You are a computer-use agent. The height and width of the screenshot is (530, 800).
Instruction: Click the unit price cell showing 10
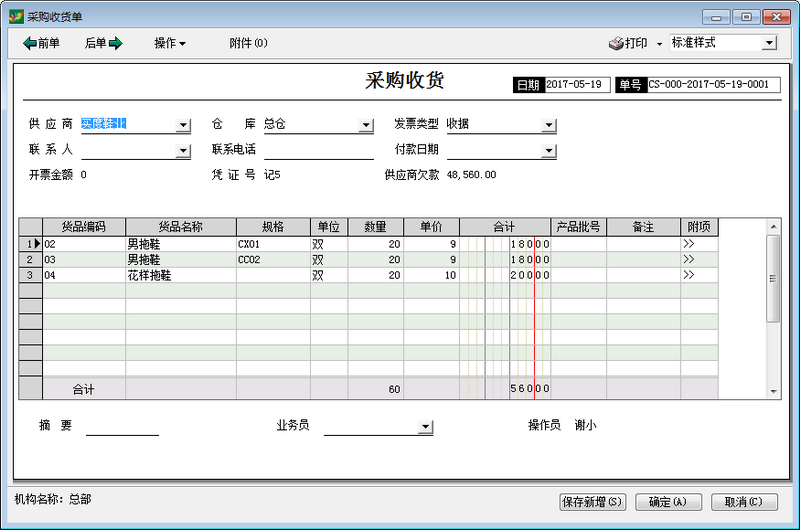[432, 275]
